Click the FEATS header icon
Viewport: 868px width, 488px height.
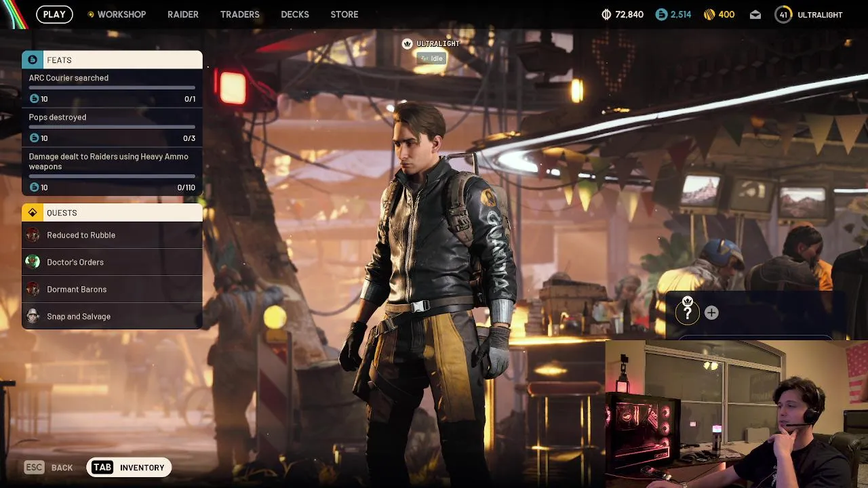[33, 60]
